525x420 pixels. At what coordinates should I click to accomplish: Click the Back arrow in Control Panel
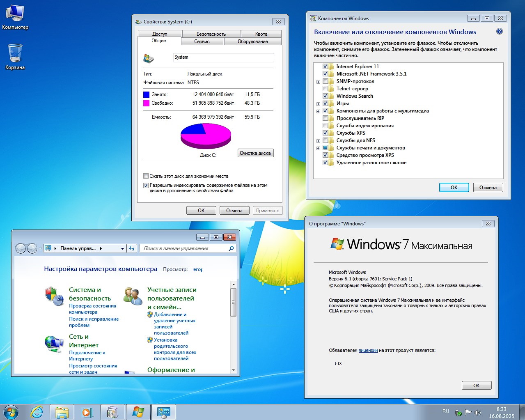[x=21, y=248]
